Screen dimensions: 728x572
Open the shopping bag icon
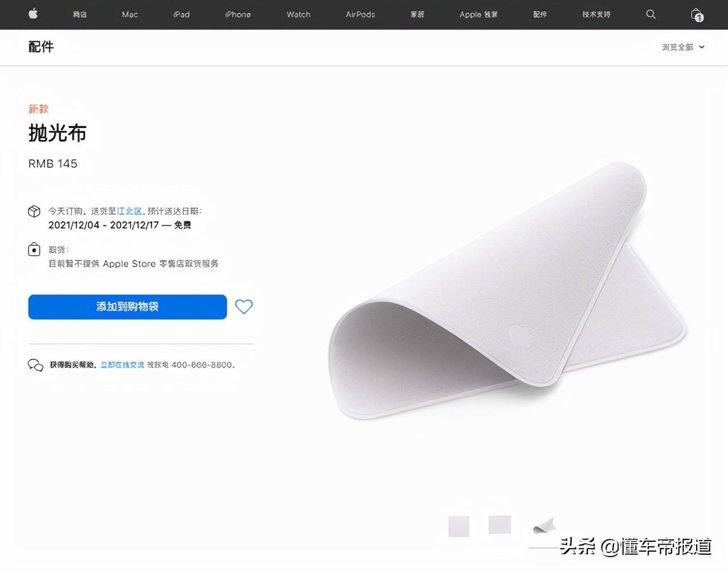coord(697,15)
